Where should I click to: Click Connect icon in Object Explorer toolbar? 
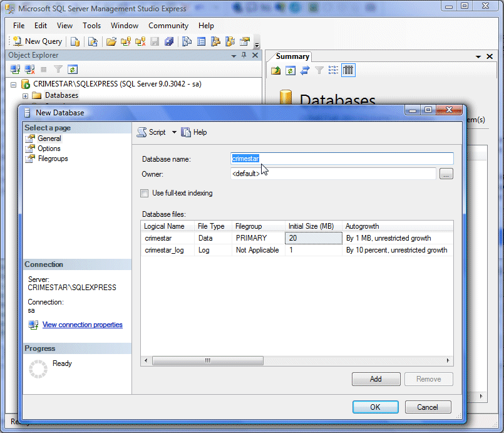14,70
